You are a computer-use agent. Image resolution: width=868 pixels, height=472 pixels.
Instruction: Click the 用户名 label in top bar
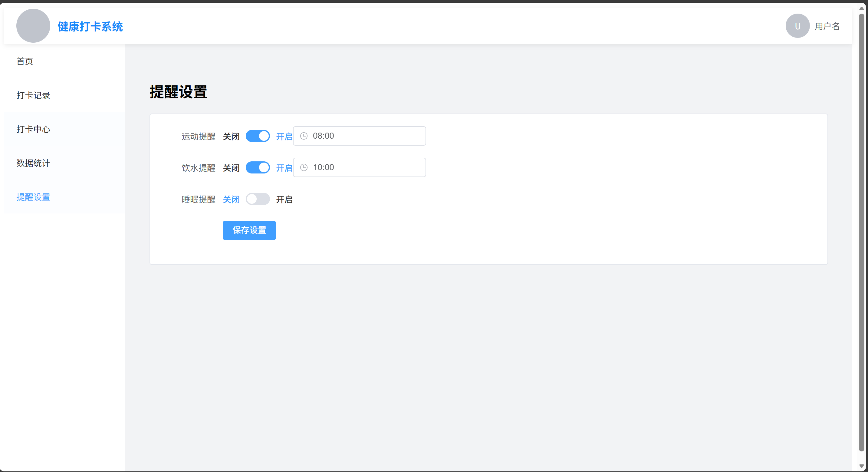point(827,26)
